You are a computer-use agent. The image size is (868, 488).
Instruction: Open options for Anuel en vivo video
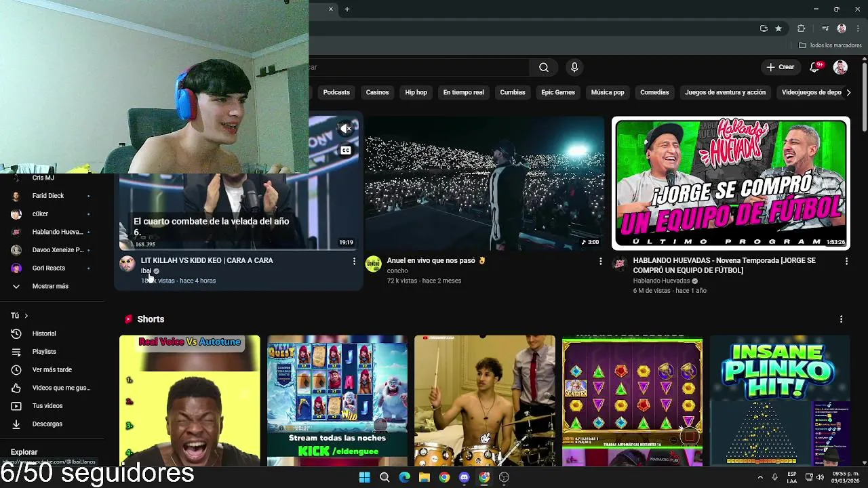pos(600,261)
